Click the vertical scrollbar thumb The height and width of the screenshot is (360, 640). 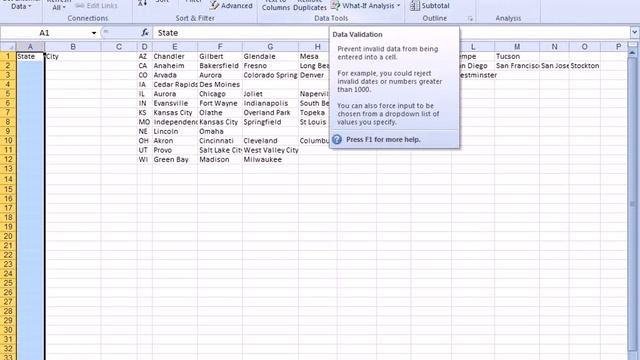point(632,203)
